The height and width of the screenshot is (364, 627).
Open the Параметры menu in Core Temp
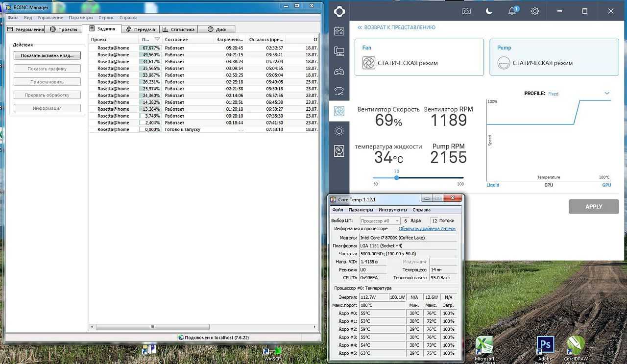click(361, 210)
